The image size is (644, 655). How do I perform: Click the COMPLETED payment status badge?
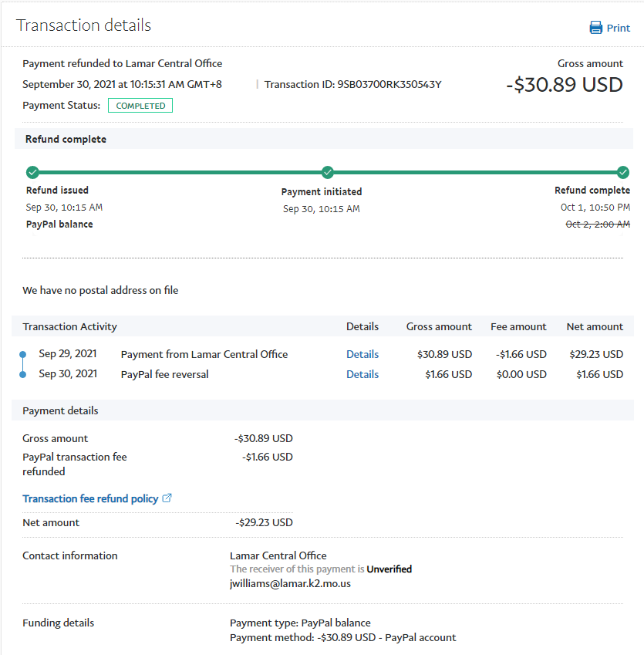[x=140, y=106]
